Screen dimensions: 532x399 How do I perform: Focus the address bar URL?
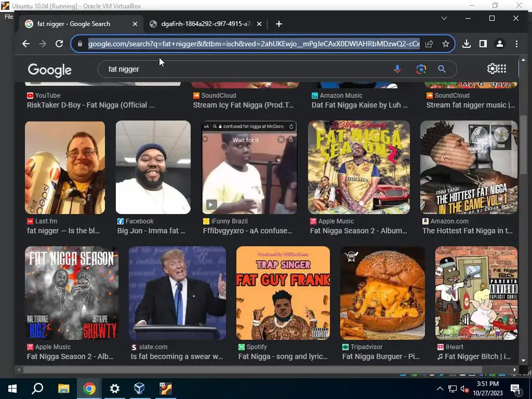[x=254, y=44]
